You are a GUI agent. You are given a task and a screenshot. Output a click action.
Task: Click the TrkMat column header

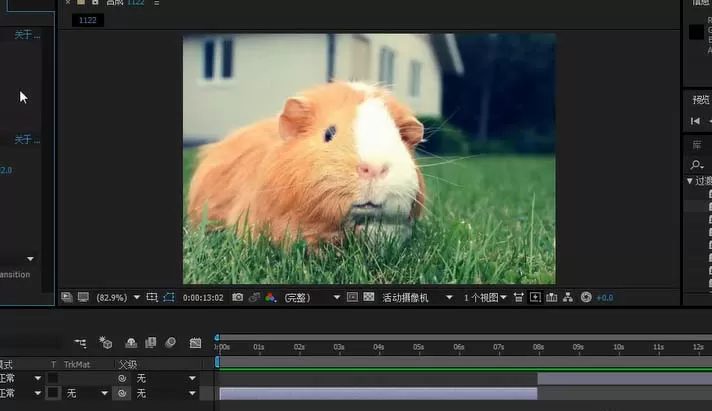(77, 365)
